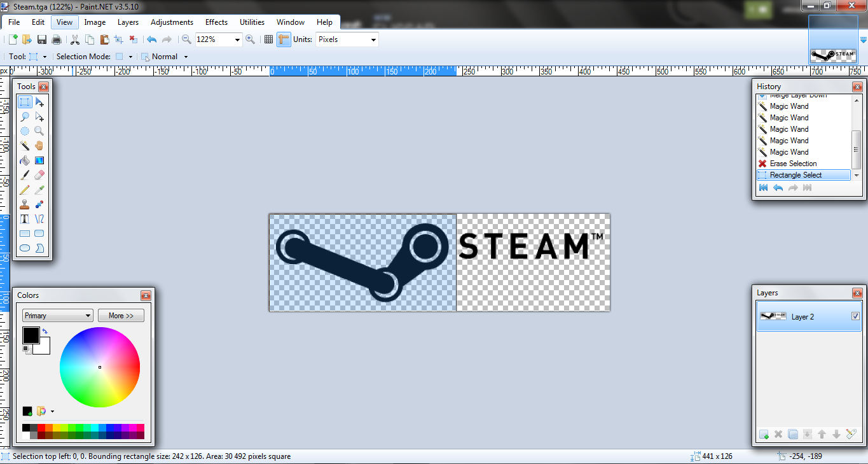The height and width of the screenshot is (464, 868).
Task: Select the Rectangle Select tool in Tools panel
Action: coord(25,102)
